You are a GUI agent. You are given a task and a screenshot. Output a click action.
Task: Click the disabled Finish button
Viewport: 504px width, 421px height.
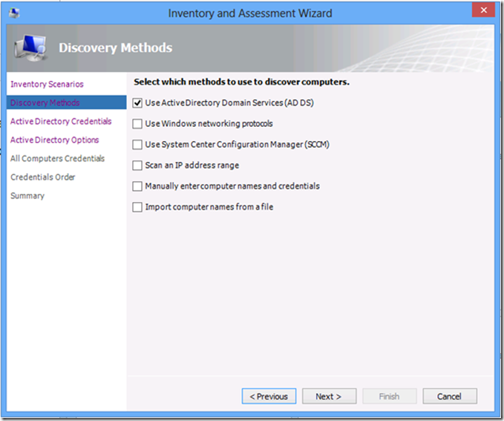(390, 396)
